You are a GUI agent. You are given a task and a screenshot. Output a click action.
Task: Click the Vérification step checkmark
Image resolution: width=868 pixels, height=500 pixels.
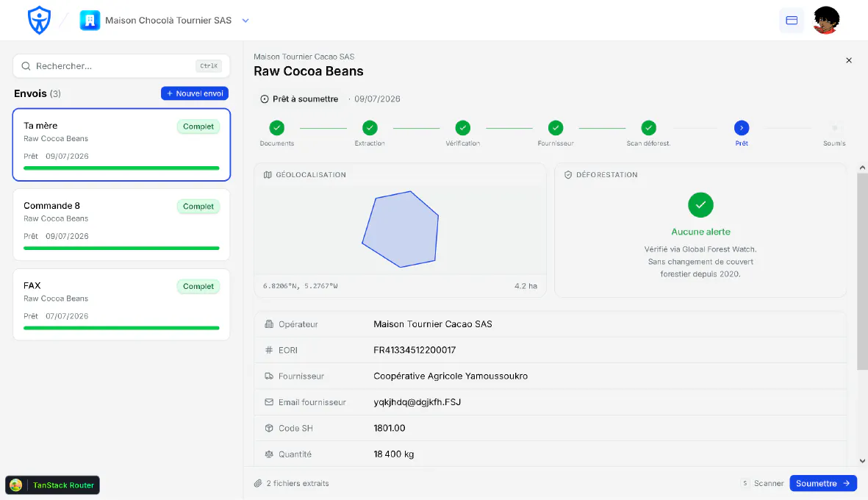point(463,128)
